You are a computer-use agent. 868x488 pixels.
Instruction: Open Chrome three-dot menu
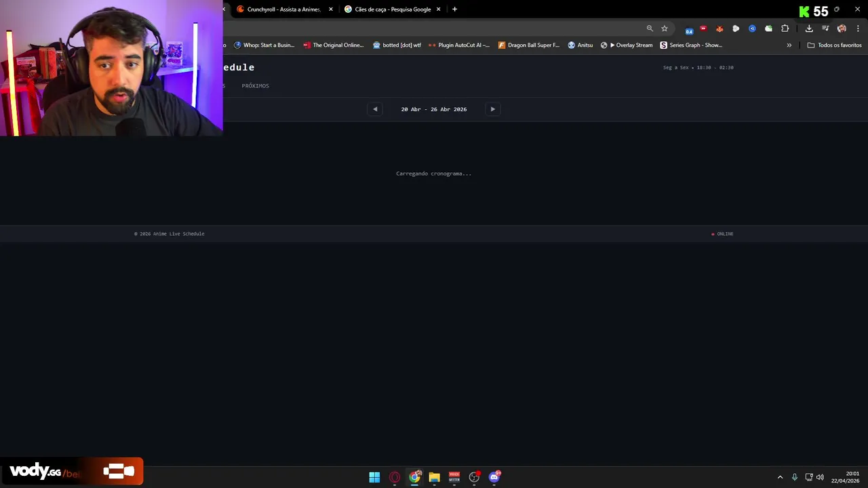tap(858, 28)
